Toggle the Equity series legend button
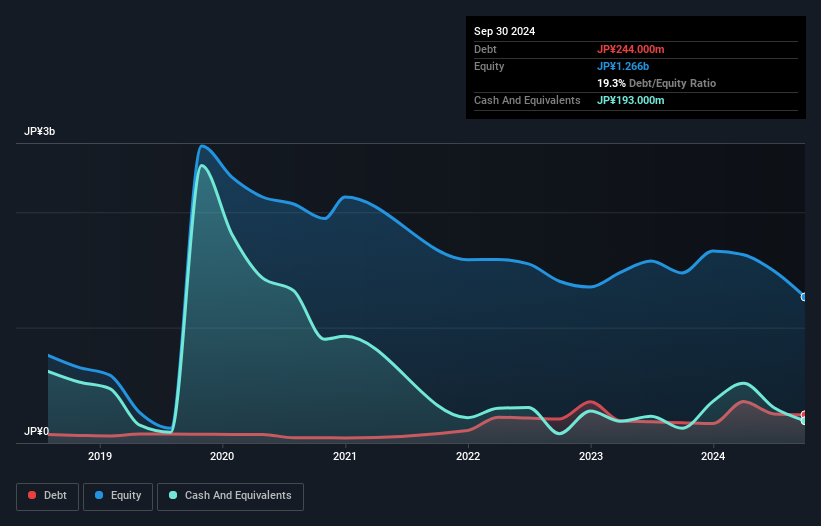This screenshot has width=821, height=526. point(118,496)
